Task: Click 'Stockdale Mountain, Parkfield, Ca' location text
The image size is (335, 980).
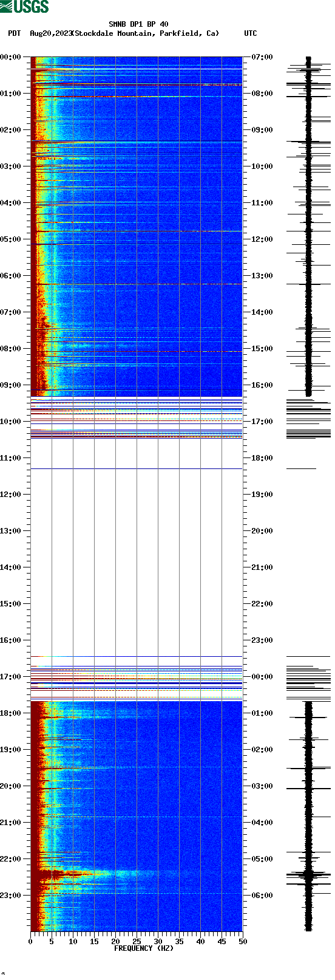Action: click(x=146, y=33)
